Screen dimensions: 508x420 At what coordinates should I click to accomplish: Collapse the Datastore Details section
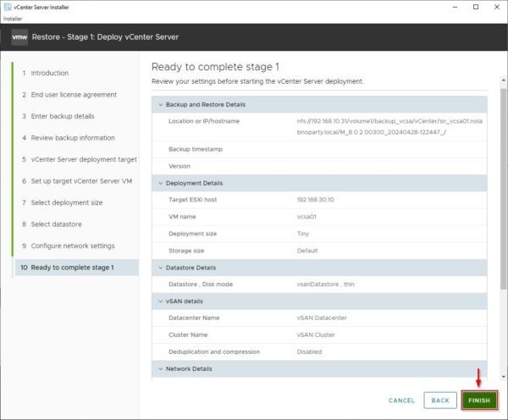(x=158, y=267)
